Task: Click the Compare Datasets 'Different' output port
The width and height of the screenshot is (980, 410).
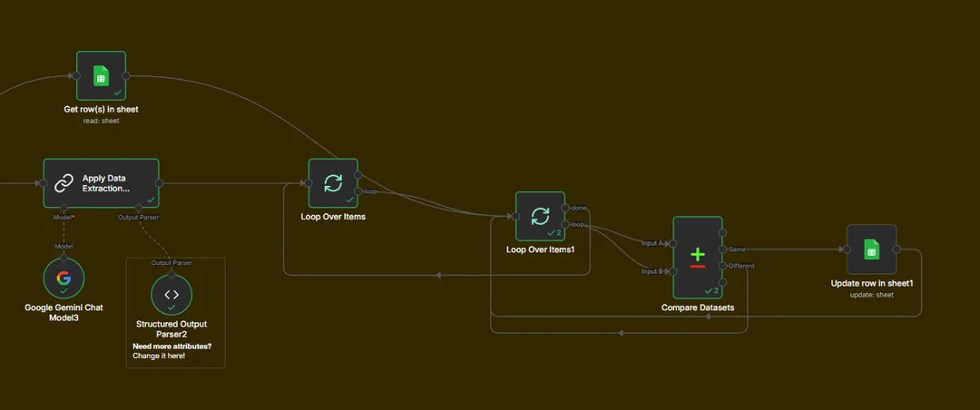Action: pyautogui.click(x=723, y=266)
